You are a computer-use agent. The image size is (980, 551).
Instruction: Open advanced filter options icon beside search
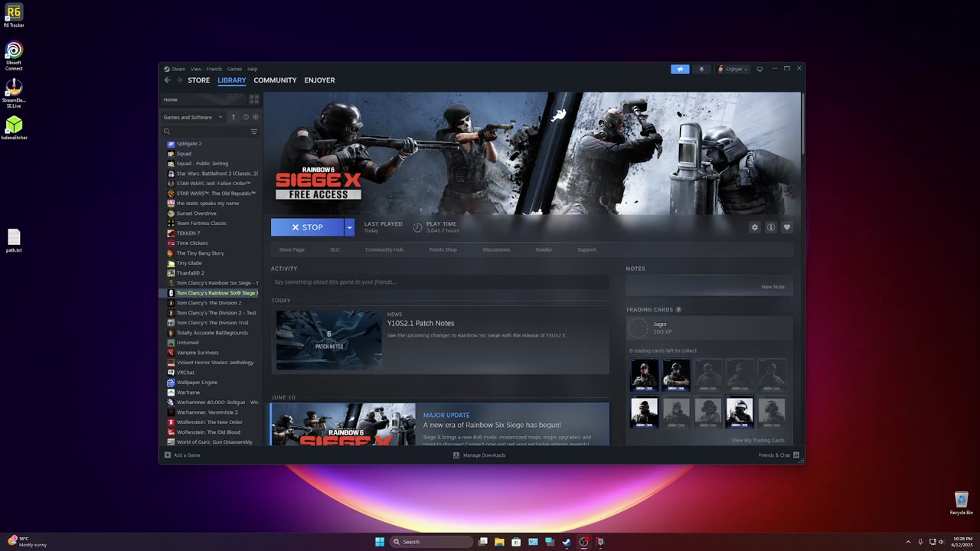point(254,132)
